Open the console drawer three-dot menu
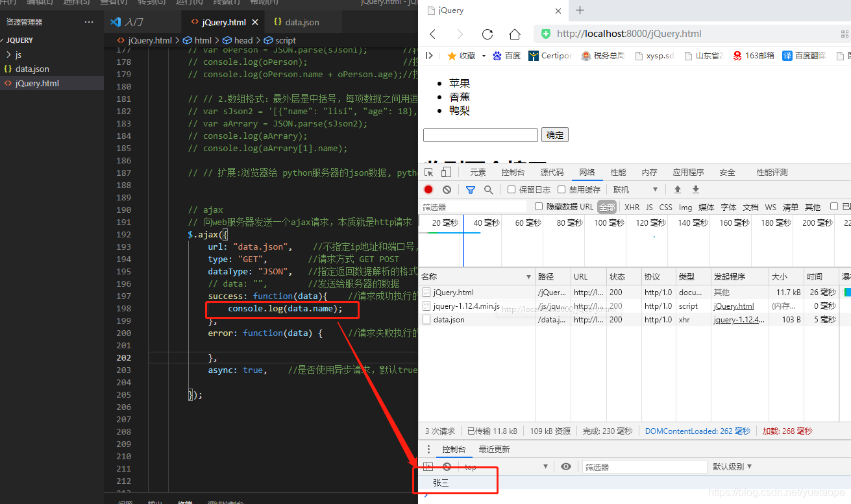 [x=428, y=449]
